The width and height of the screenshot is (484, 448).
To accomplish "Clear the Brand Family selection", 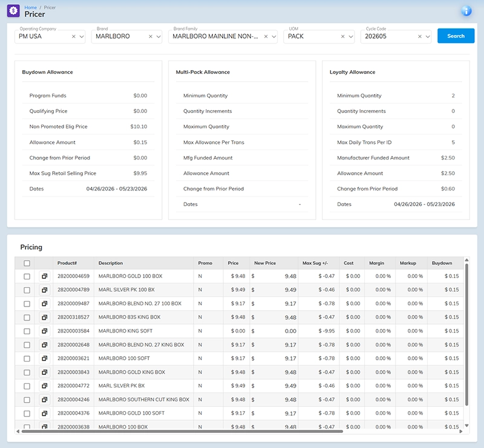I will coord(266,36).
